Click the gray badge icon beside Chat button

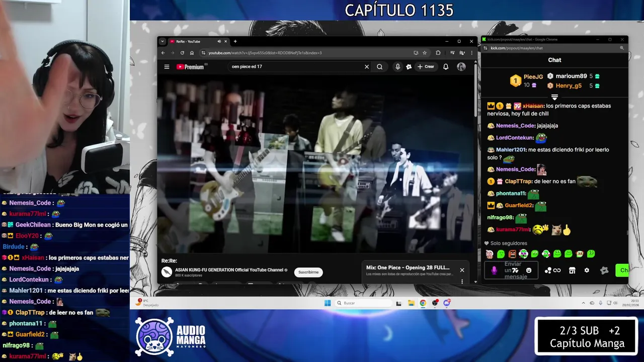click(x=604, y=270)
